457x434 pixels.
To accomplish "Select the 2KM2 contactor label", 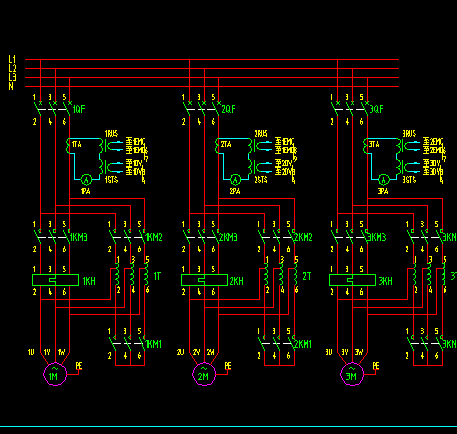I will click(304, 237).
